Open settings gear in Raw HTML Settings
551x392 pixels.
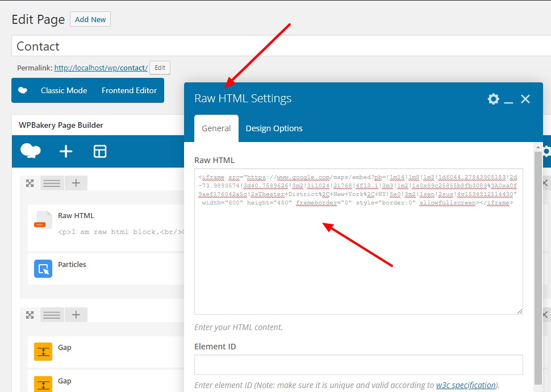pos(493,99)
